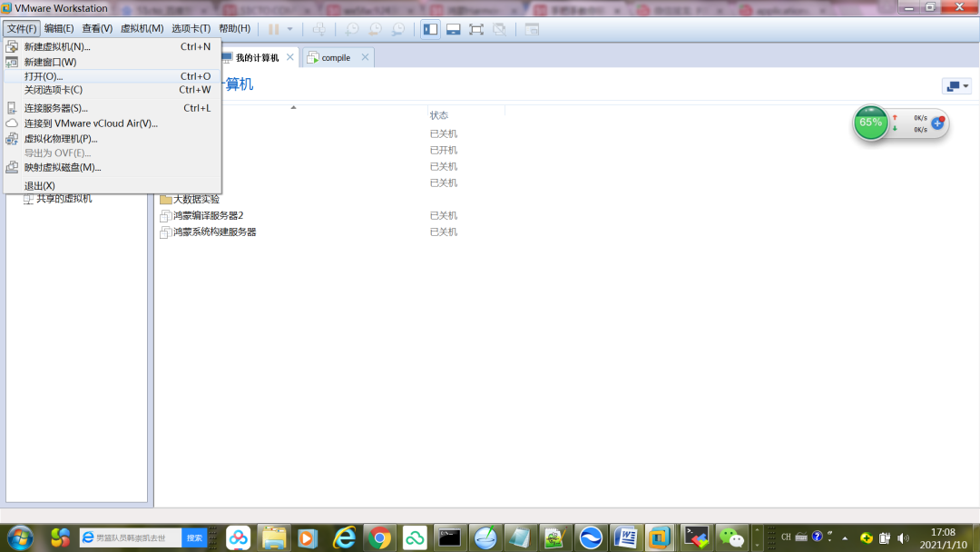The height and width of the screenshot is (552, 980).
Task: Choose 关闭选项卡(C) menu entry
Action: 112,90
